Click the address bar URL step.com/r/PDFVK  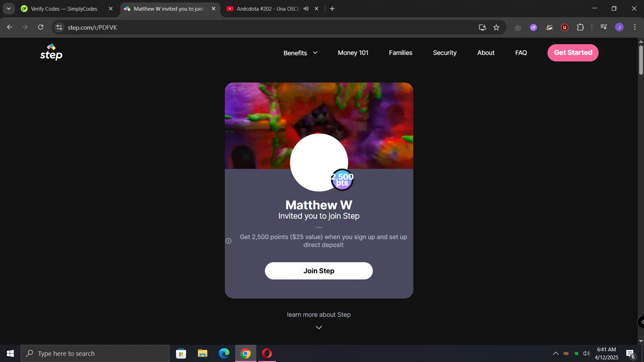[x=92, y=27]
